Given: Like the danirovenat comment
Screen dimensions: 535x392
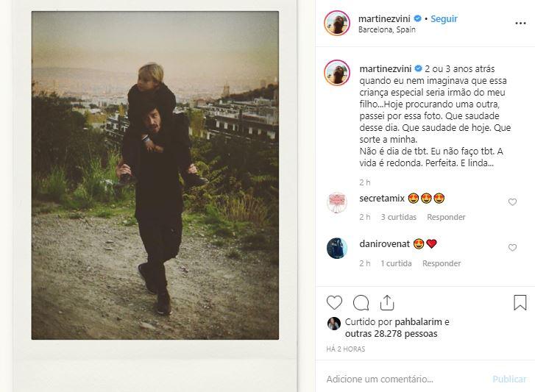Looking at the screenshot, I should 513,248.
